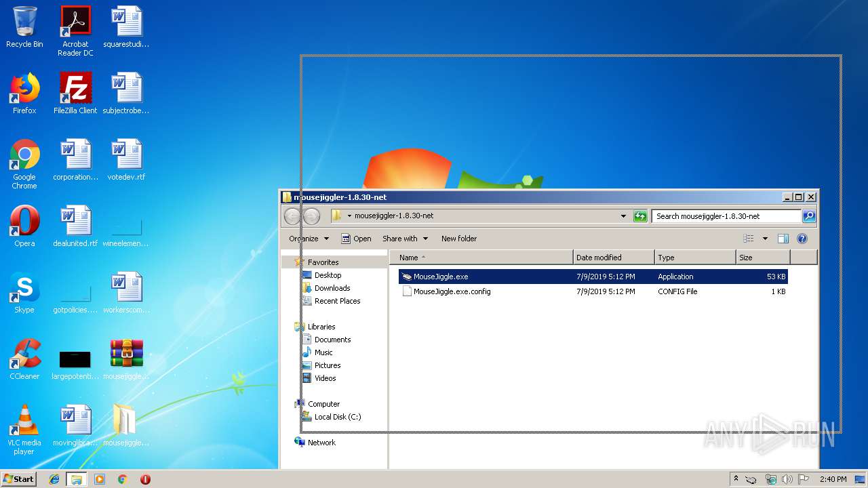This screenshot has width=868, height=488.
Task: Select Network in the navigation pane
Action: click(x=321, y=443)
